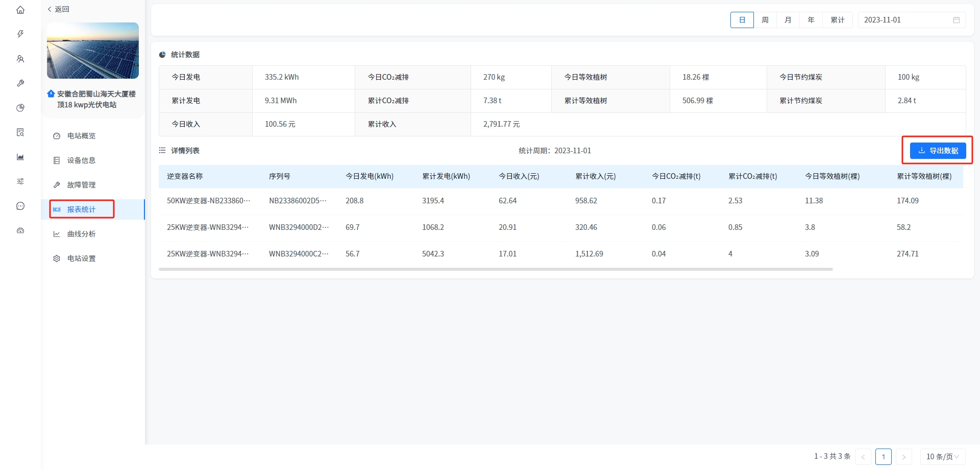Click the table horizontal scrollbar
The image size is (980, 469).
click(x=495, y=269)
